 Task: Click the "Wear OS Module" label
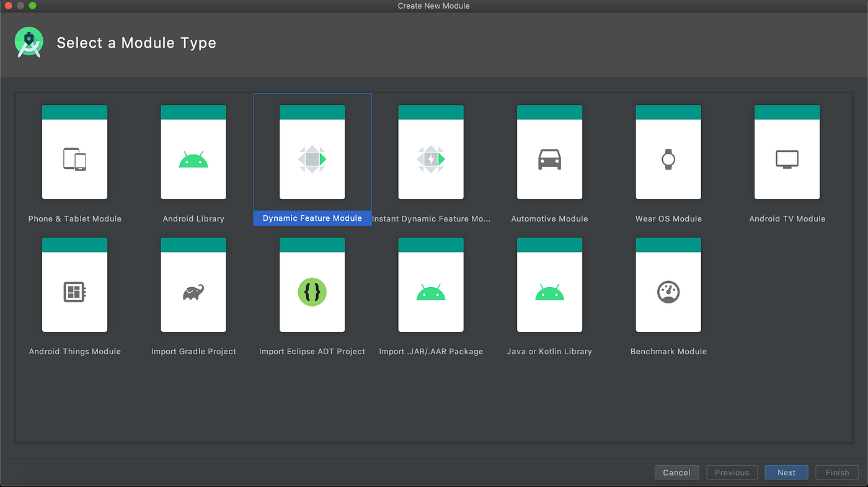(x=668, y=218)
